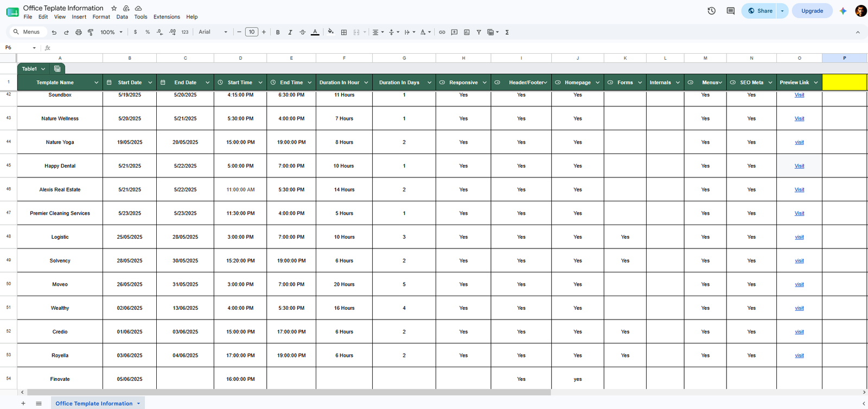Viewport: 868px width, 409px height.
Task: Open the Extensions menu
Action: (167, 17)
